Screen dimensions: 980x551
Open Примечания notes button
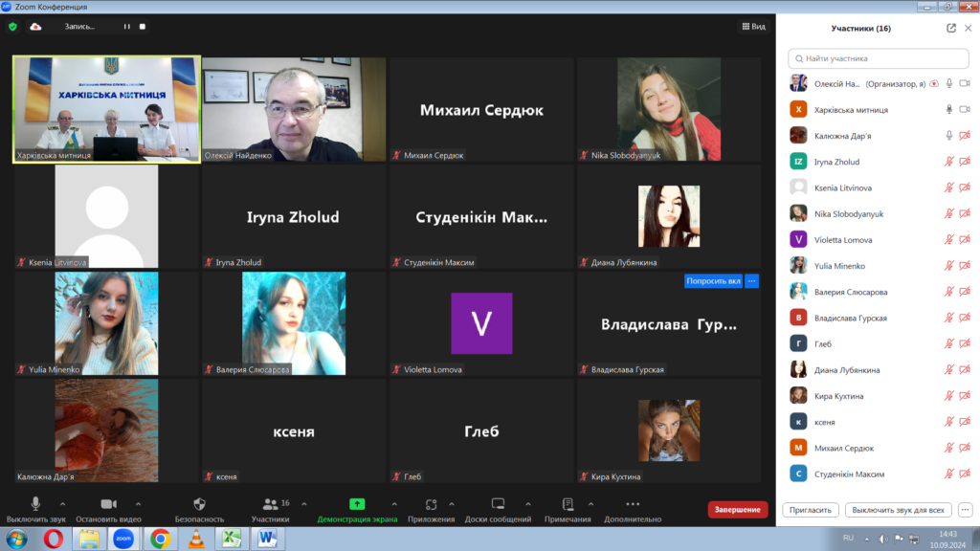[x=568, y=509]
